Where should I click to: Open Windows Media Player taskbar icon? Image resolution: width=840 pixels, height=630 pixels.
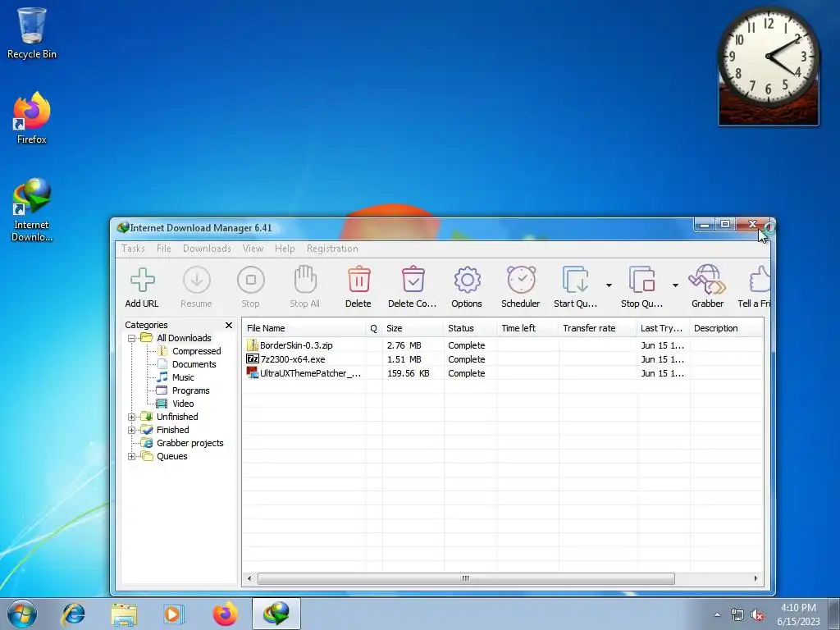[x=173, y=614]
